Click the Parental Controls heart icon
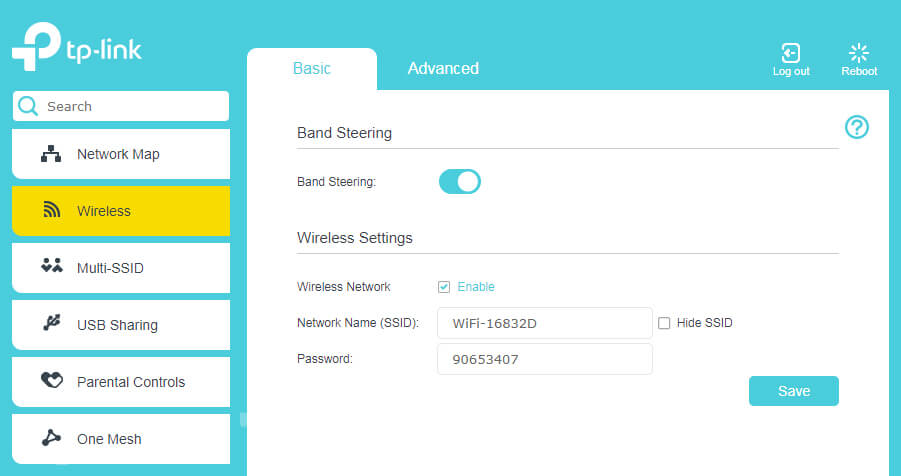 point(51,381)
